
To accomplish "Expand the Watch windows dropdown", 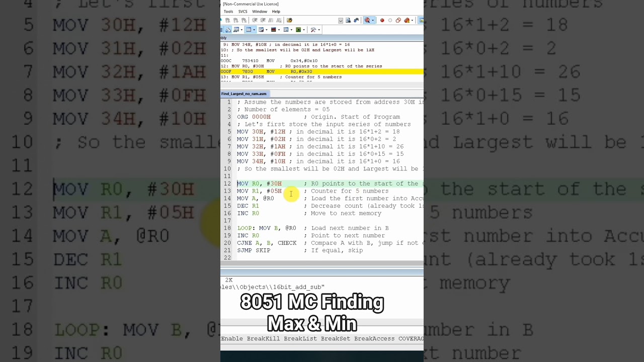I will [242, 30].
